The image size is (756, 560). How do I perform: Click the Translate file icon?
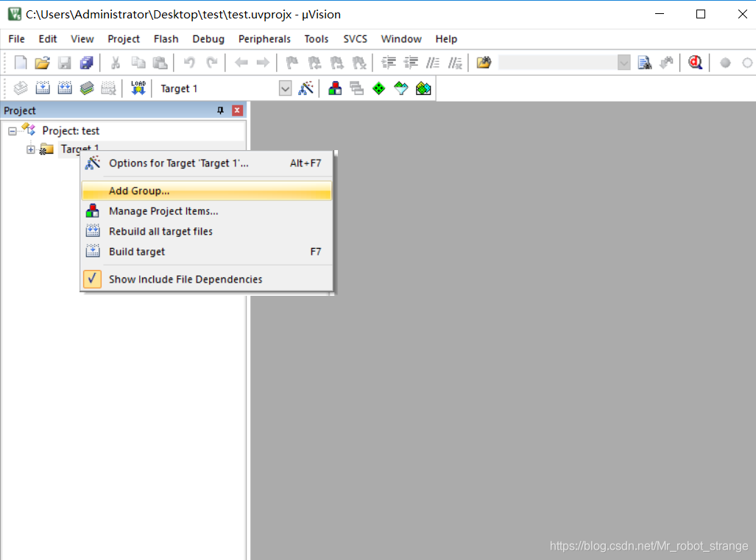click(x=21, y=88)
